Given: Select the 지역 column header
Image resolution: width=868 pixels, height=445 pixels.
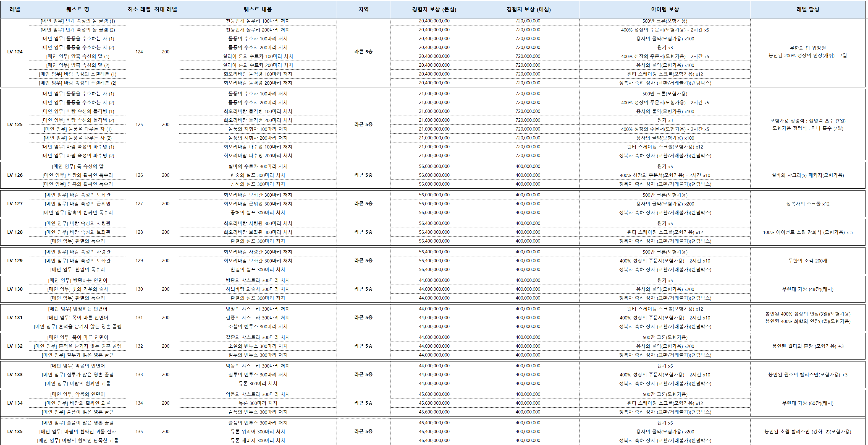Looking at the screenshot, I should pos(363,9).
